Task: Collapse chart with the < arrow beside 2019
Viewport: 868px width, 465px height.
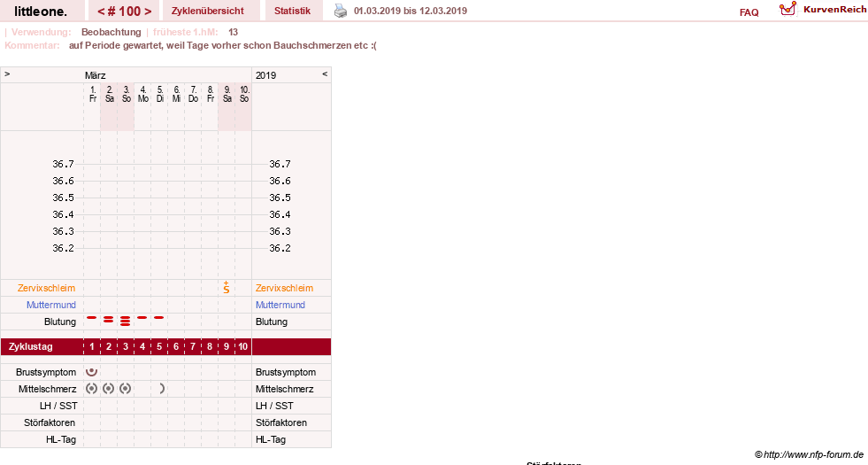Action: tap(325, 74)
